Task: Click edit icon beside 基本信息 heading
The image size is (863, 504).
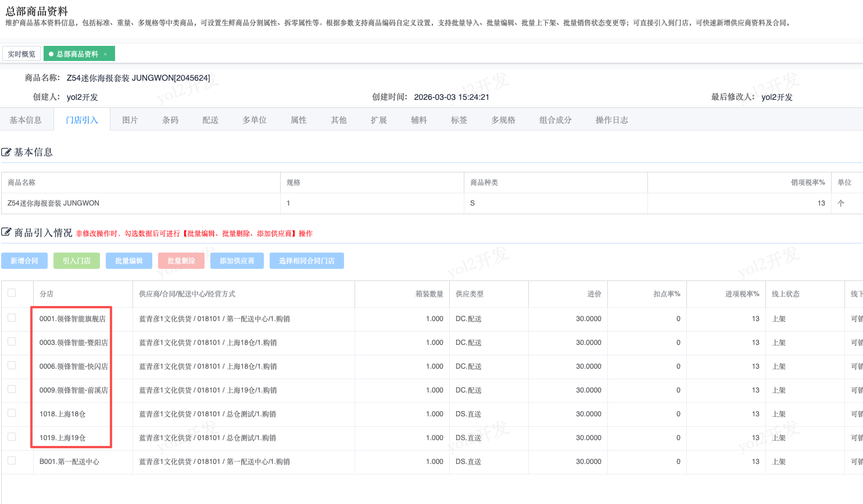Action: (x=6, y=152)
